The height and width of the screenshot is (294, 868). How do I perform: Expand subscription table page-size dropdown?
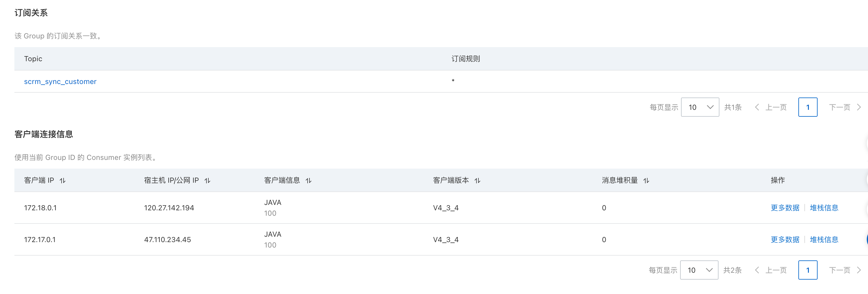coord(700,107)
